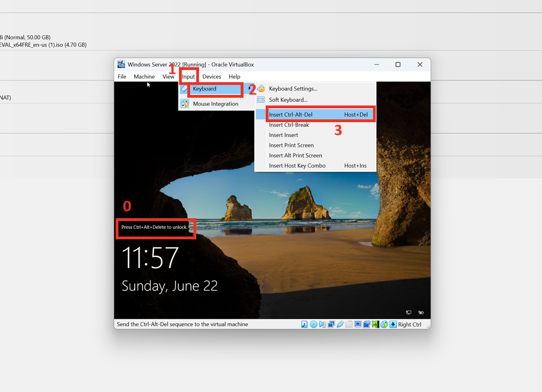This screenshot has height=392, width=542.
Task: Open Keyboard Settings...
Action: pyautogui.click(x=293, y=89)
